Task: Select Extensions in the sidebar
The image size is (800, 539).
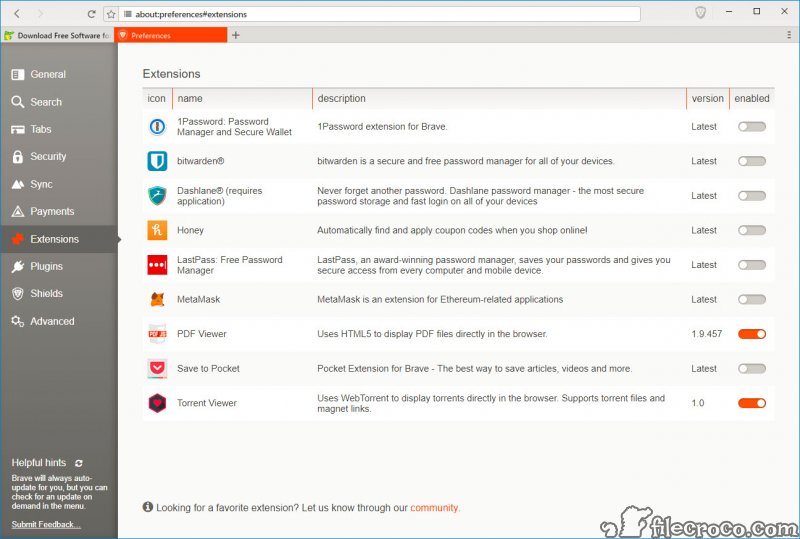Action: coord(59,239)
